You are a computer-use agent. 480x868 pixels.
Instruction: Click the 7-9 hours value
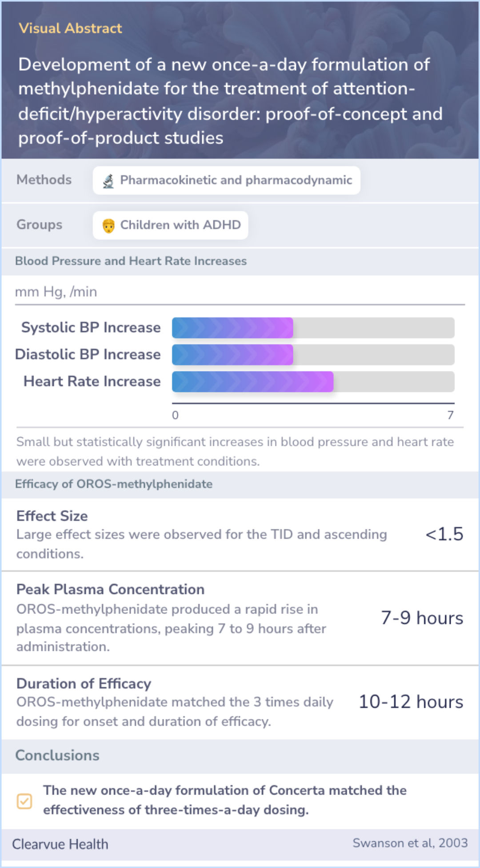tap(422, 618)
